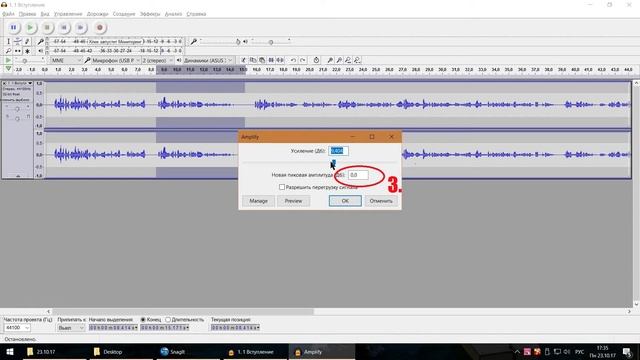The width and height of the screenshot is (640, 360).
Task: Select the Draw pencil tool
Action: (27, 41)
